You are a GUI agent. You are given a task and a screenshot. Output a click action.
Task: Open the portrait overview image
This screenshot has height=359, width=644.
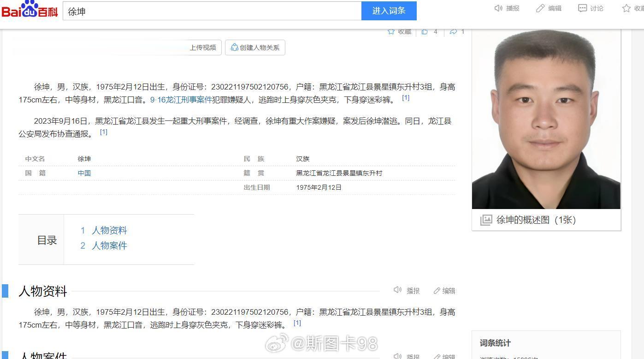pyautogui.click(x=546, y=119)
